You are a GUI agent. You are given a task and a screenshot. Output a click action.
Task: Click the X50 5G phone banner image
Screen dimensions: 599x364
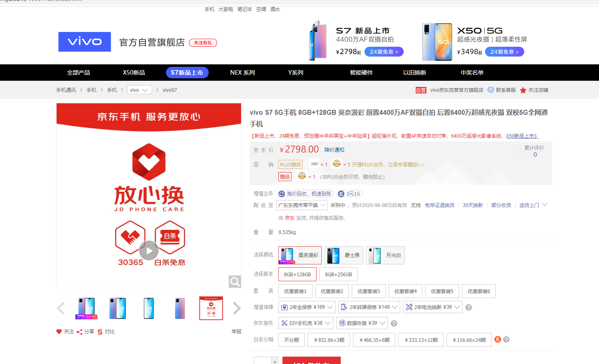coord(437,42)
